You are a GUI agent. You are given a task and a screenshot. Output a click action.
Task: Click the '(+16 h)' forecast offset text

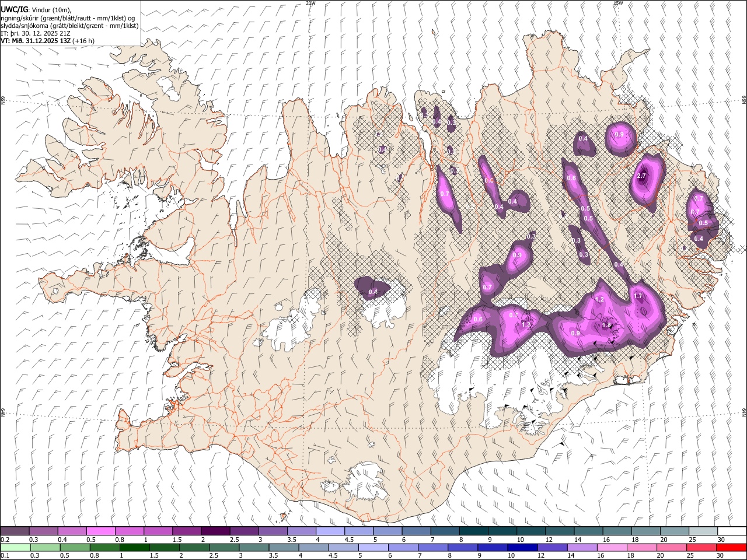point(84,41)
